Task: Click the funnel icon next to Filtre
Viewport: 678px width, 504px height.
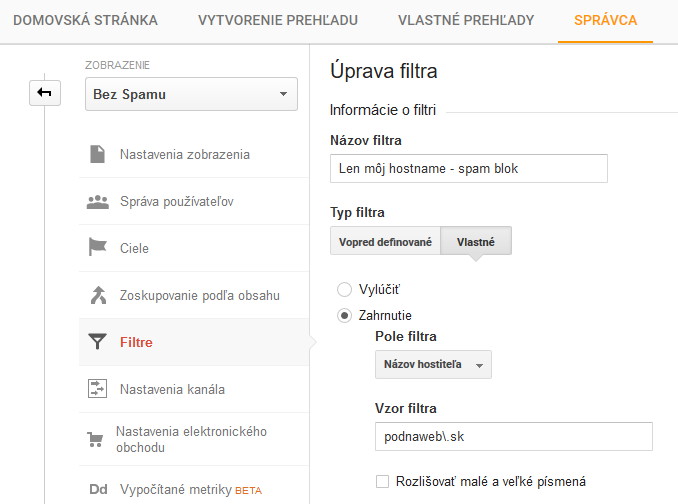Action: 97,341
